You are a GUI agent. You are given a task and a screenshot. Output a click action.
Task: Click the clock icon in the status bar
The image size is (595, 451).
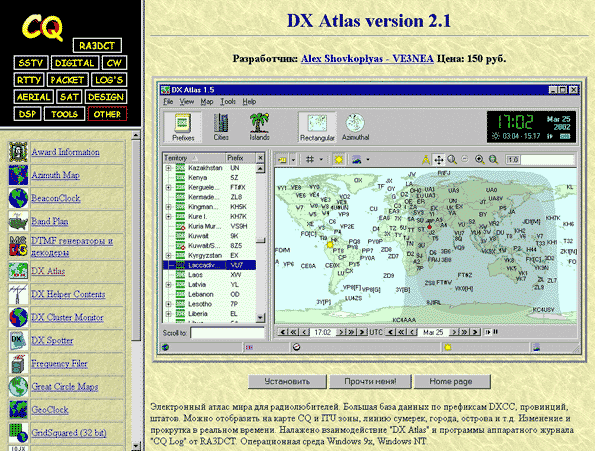pyautogui.click(x=296, y=347)
